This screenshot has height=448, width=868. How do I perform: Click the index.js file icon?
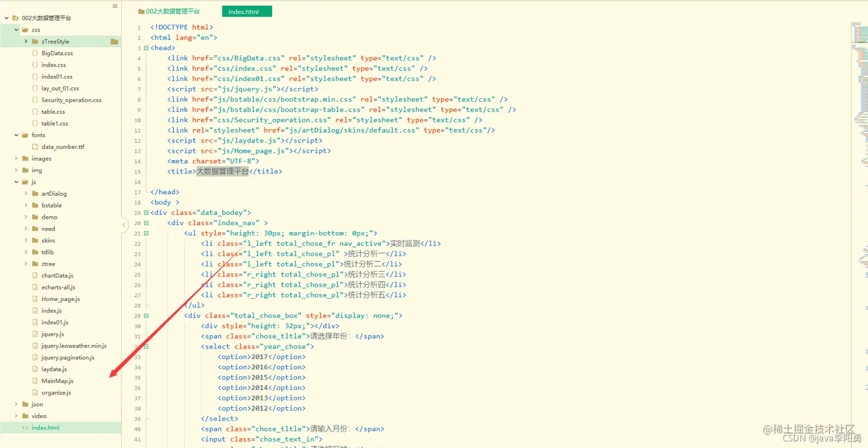pyautogui.click(x=36, y=311)
